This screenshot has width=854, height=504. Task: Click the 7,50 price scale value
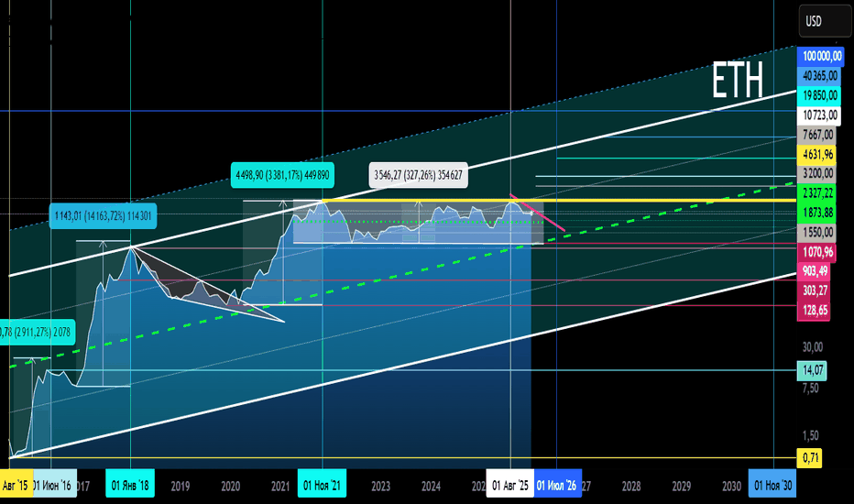coord(810,388)
